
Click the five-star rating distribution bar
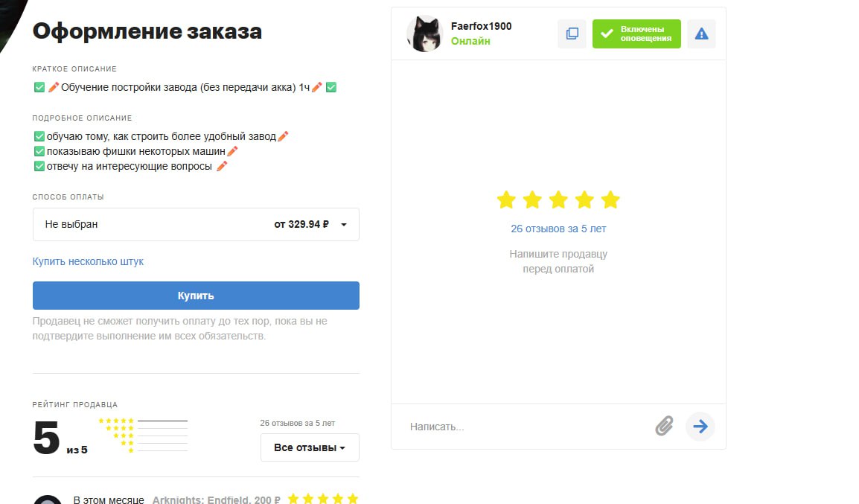162,421
